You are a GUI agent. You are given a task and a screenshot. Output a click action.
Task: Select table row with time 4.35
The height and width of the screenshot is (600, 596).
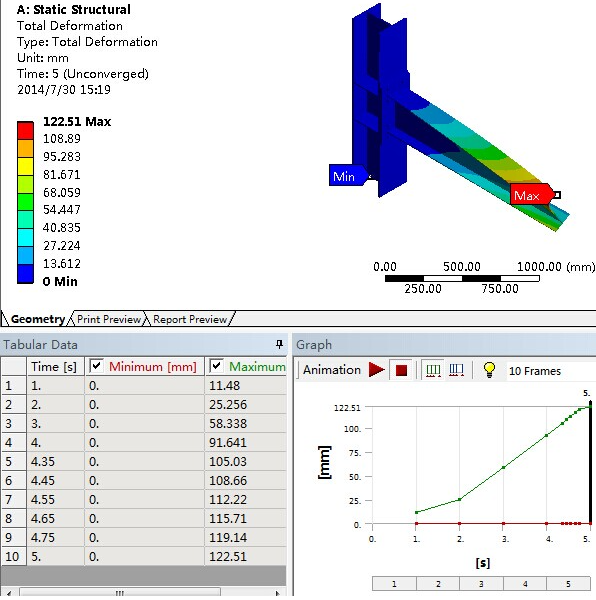pos(143,461)
